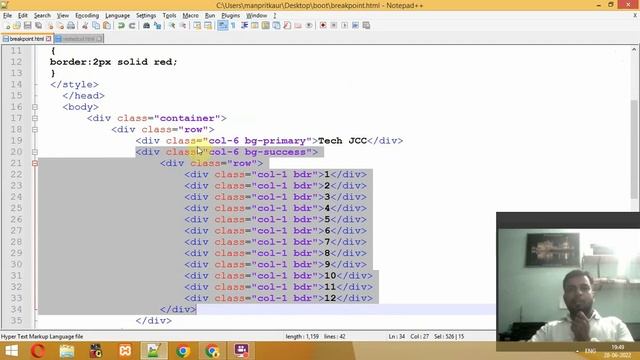Click the Save All toolbar icon
Image resolution: width=640 pixels, height=360 pixels.
point(38,26)
